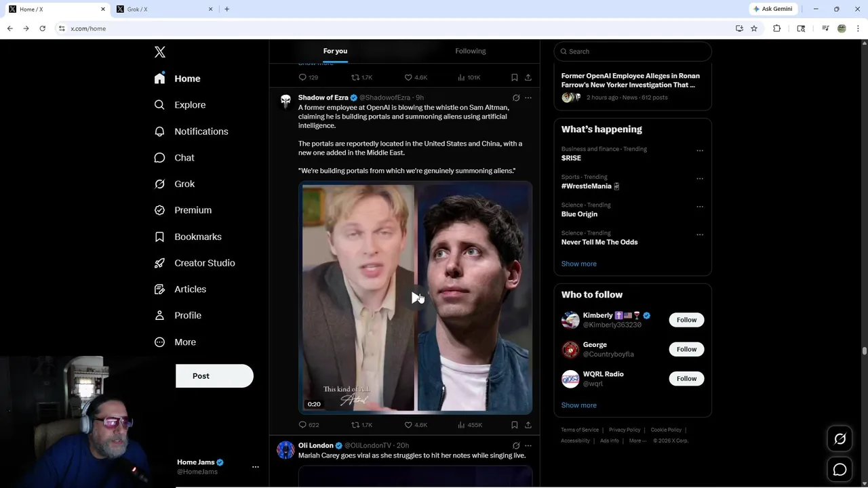The image size is (868, 488).
Task: Bookmark this page with the star icon
Action: tap(753, 28)
